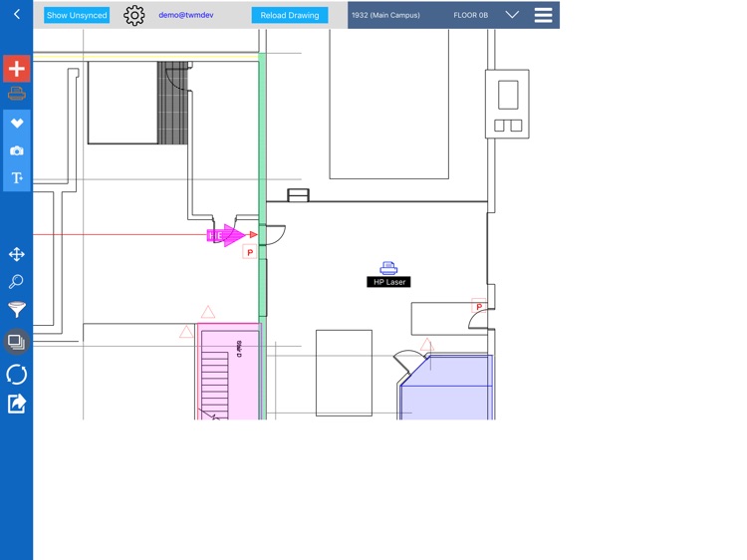Click the red P marker near green wall
747x560 pixels.
(250, 252)
